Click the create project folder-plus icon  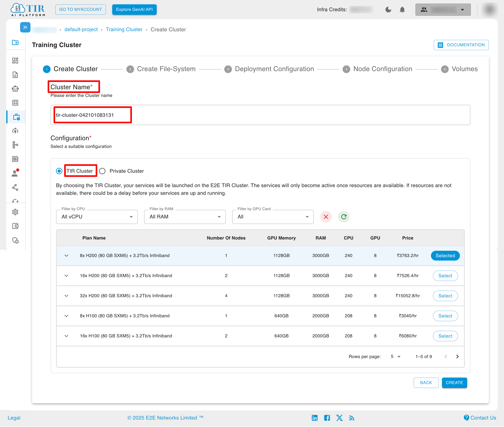click(15, 42)
